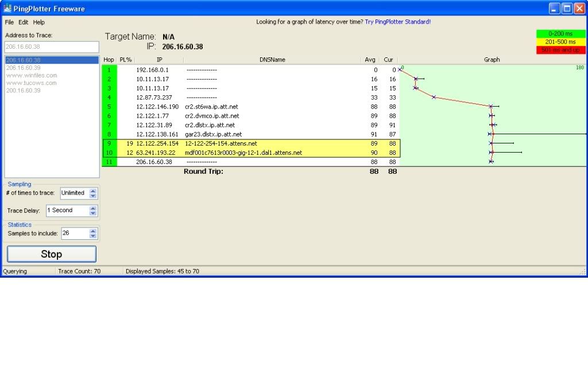Viewport: 588px width, 374px height.
Task: Click the Querying status text
Action: (15, 271)
